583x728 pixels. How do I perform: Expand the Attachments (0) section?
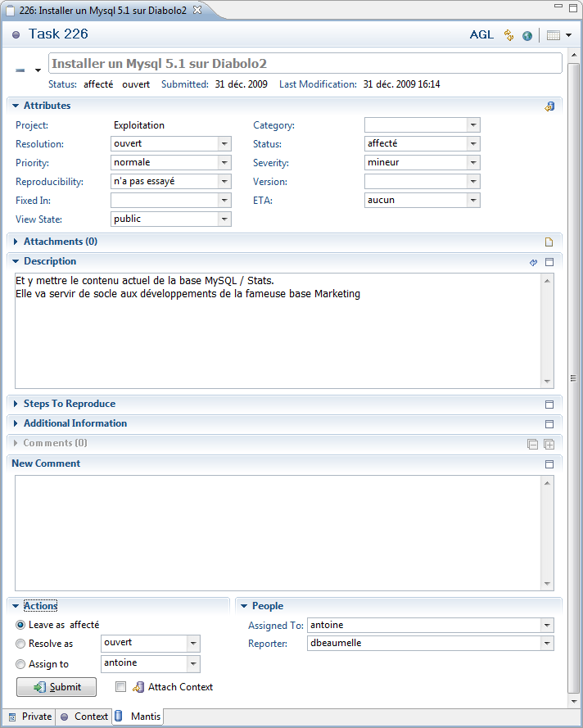click(16, 242)
